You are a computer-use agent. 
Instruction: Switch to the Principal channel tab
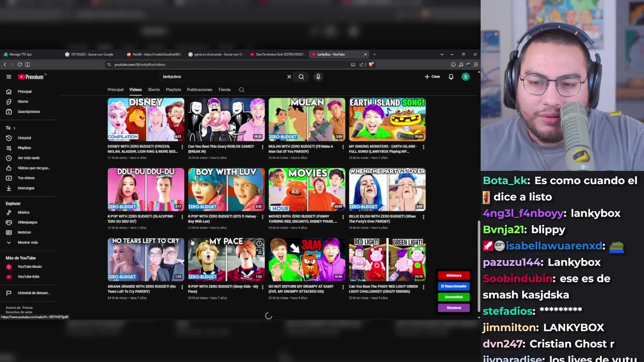coord(115,89)
